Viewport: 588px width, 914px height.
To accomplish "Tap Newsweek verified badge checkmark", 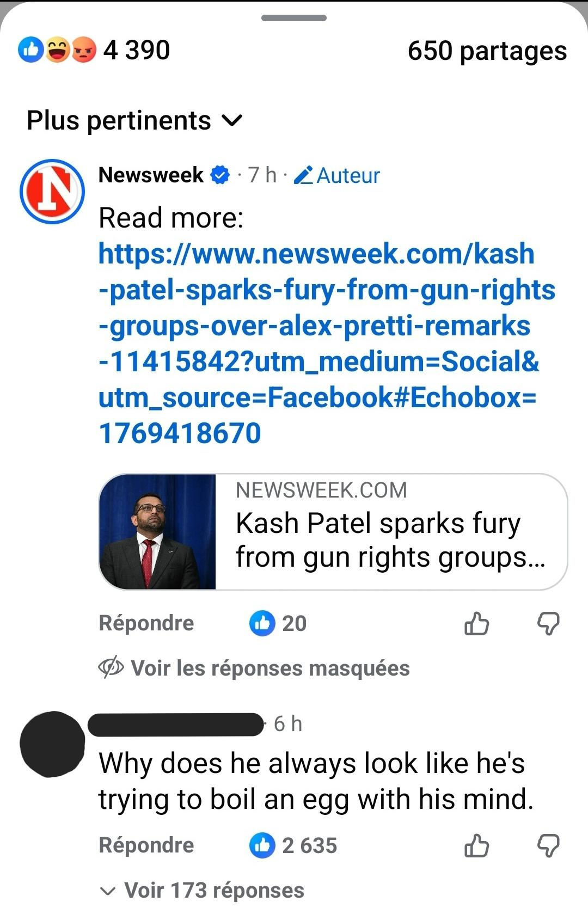I will coord(220,175).
